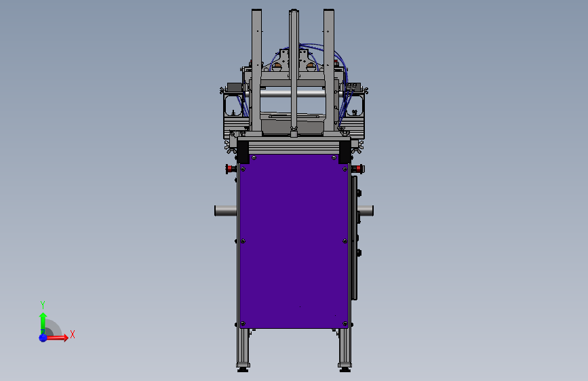Select the left red emergency stop button
This screenshot has width=588, height=381.
230,169
